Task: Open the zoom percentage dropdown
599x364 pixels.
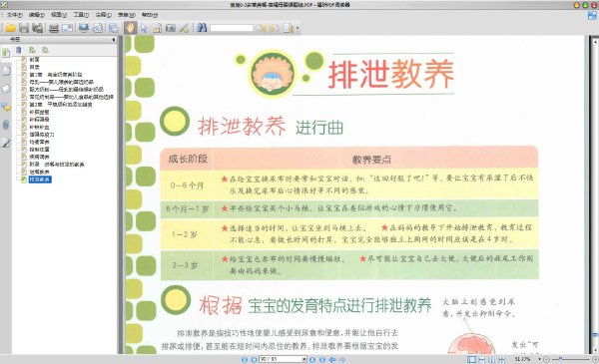Action: [539, 359]
